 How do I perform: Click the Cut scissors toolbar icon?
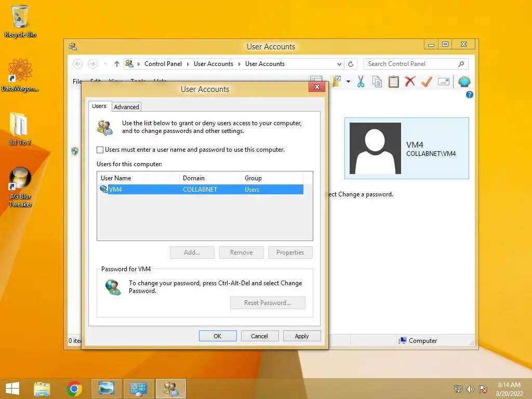pos(361,82)
